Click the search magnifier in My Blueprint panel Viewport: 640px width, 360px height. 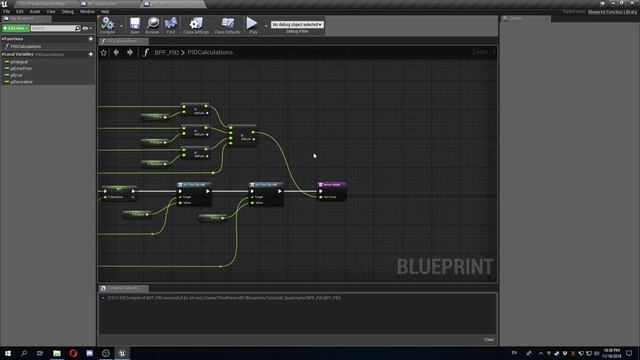click(x=78, y=28)
